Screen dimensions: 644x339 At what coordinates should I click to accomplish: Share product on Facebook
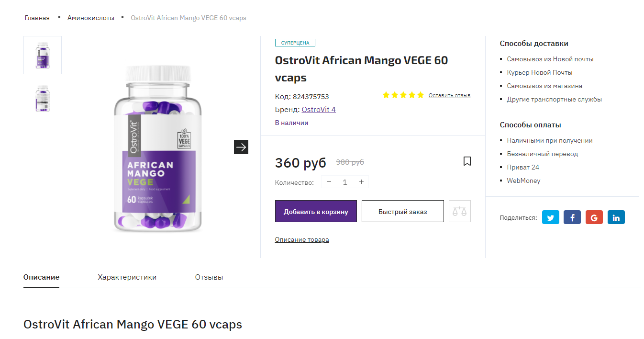coord(572,217)
